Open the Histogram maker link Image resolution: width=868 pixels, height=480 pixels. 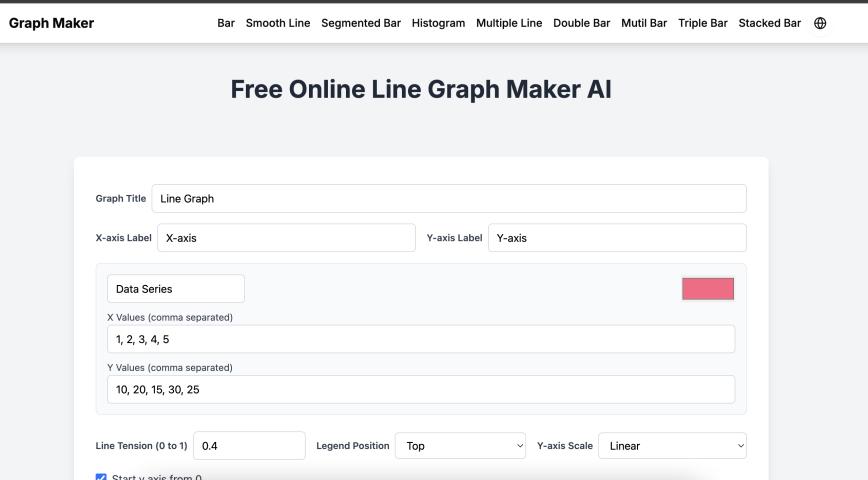click(x=438, y=23)
